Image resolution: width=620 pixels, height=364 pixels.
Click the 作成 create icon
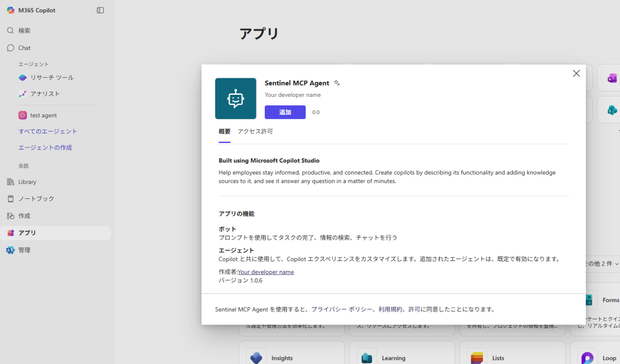click(x=11, y=216)
